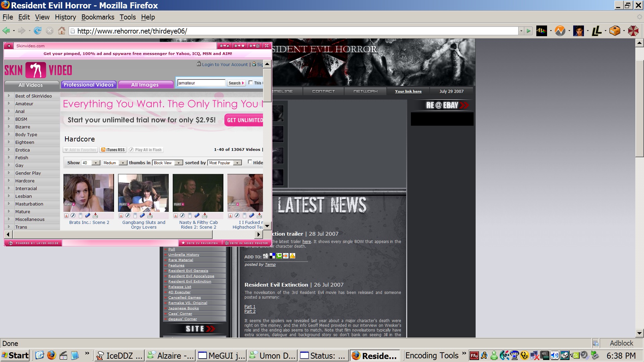Click the Firefox reload button
Viewport: 644px width, 362px height.
click(x=38, y=31)
